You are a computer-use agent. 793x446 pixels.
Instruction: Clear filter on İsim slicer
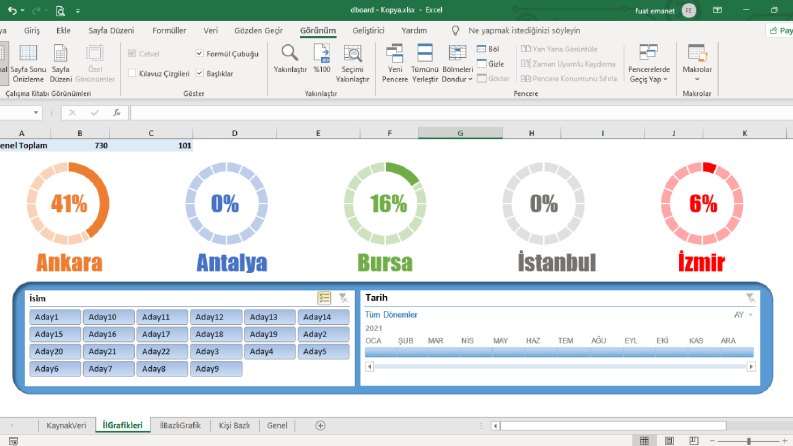click(343, 298)
